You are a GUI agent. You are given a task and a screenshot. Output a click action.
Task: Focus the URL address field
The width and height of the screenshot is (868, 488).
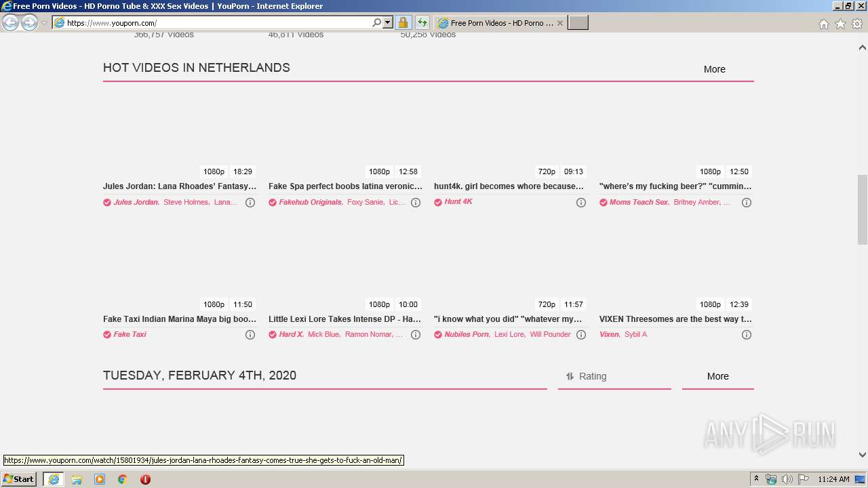pos(217,23)
